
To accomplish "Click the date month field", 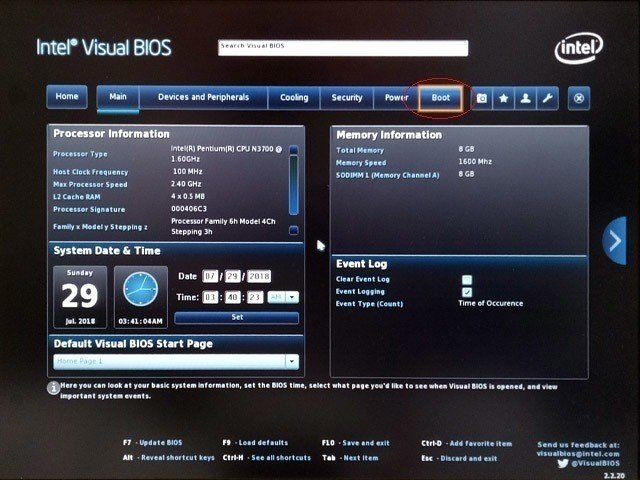I will [x=210, y=276].
